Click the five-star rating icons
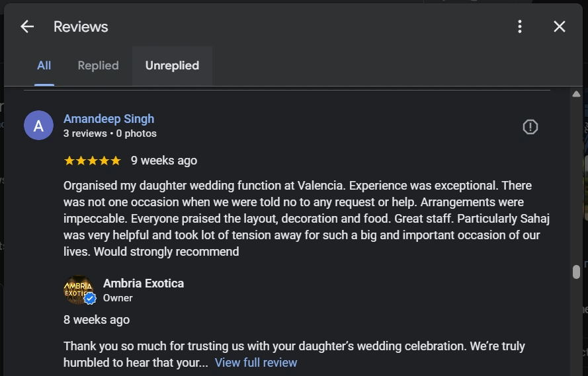The width and height of the screenshot is (588, 376). tap(92, 161)
